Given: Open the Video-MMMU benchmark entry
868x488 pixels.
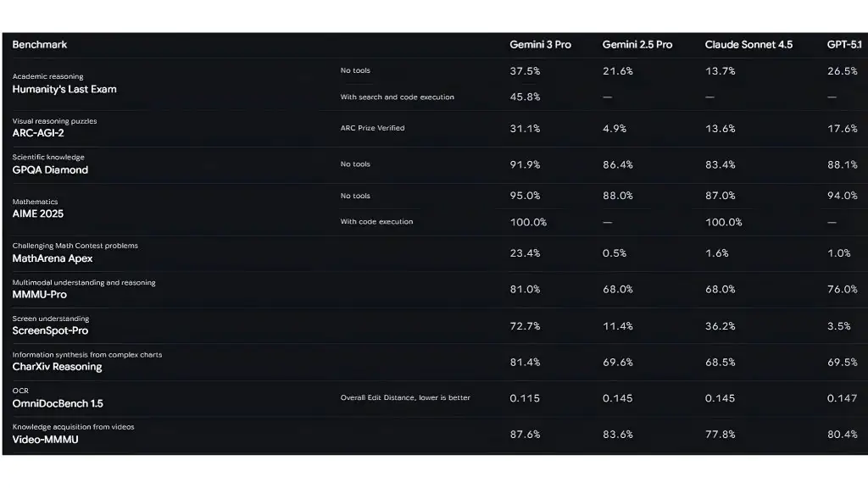Looking at the screenshot, I should 45,440.
